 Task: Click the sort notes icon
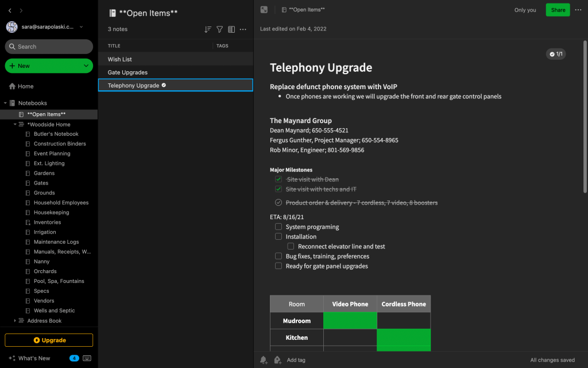pyautogui.click(x=208, y=29)
